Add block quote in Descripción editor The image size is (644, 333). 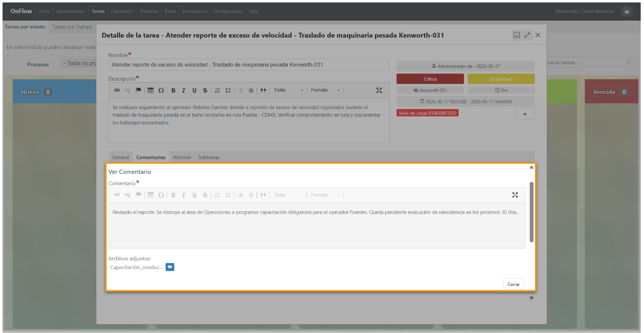point(263,90)
